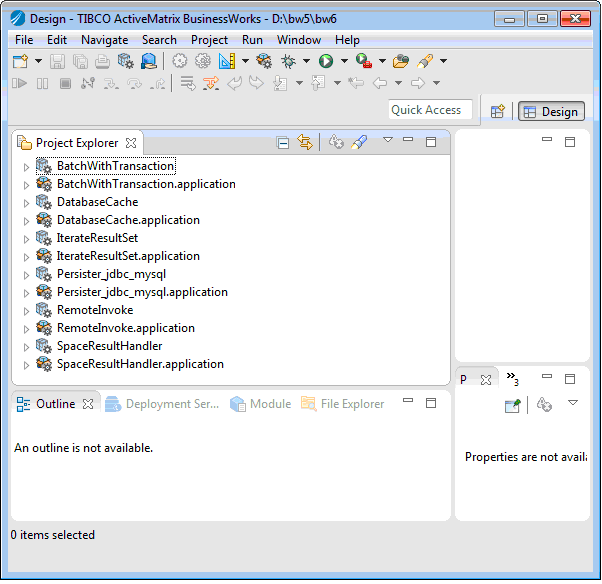Open the Help menu

(347, 40)
